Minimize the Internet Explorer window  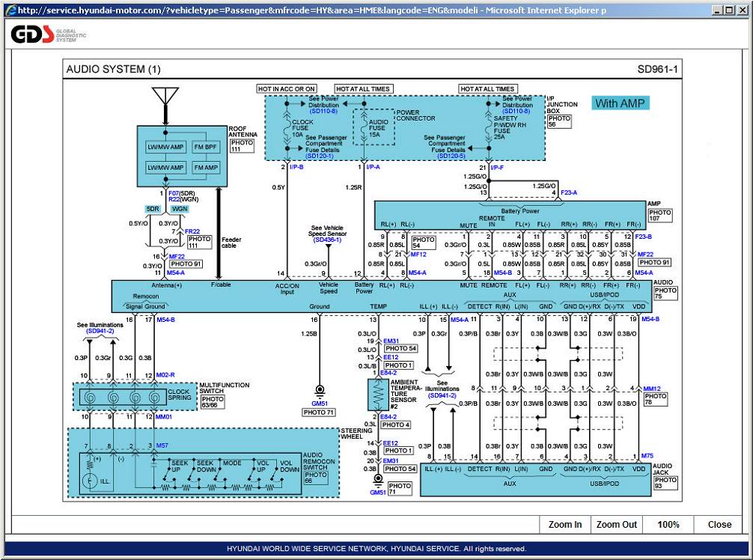(x=719, y=10)
